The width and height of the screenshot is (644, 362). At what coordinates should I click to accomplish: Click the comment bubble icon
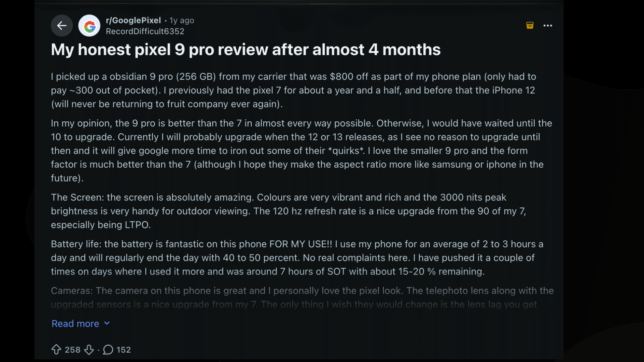point(108,350)
